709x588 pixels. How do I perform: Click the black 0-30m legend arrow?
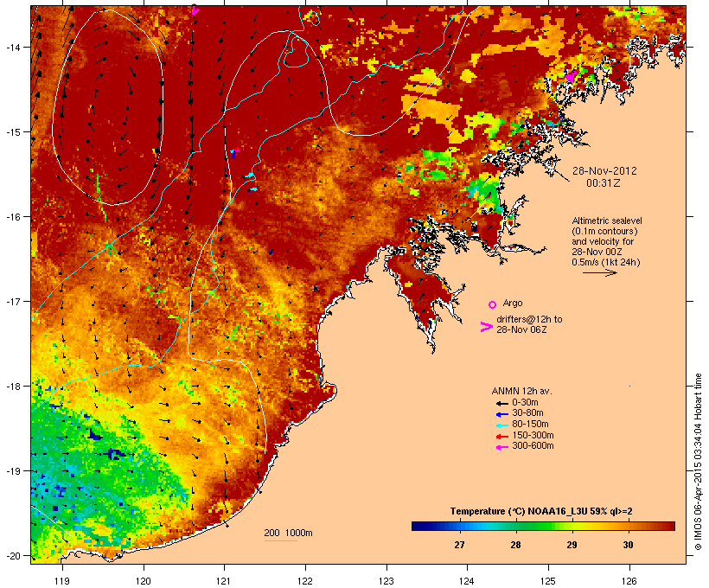(x=501, y=403)
